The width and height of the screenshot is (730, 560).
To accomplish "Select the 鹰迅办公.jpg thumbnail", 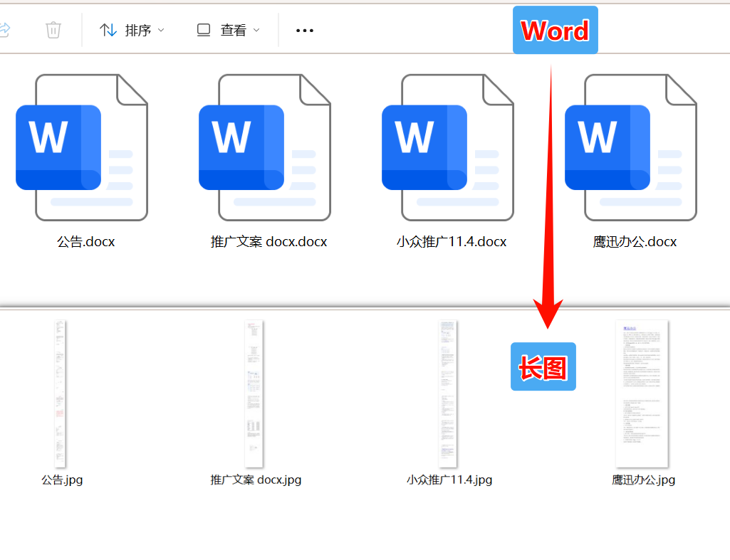I will tap(641, 393).
